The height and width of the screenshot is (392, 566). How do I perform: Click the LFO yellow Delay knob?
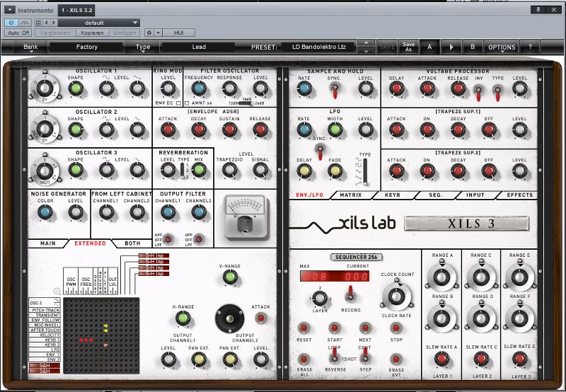tap(304, 171)
